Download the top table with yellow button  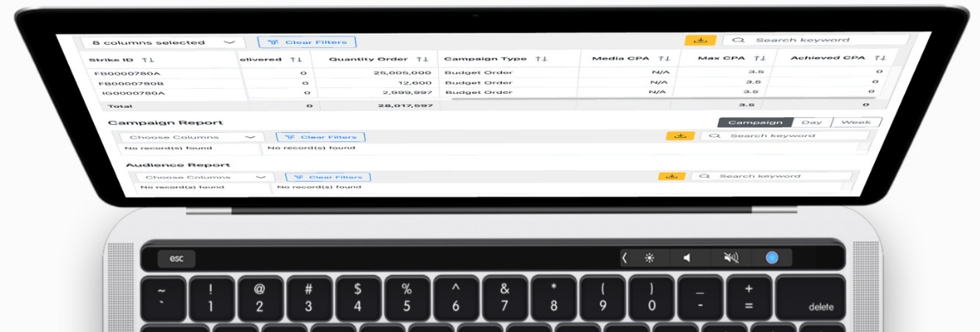[701, 40]
